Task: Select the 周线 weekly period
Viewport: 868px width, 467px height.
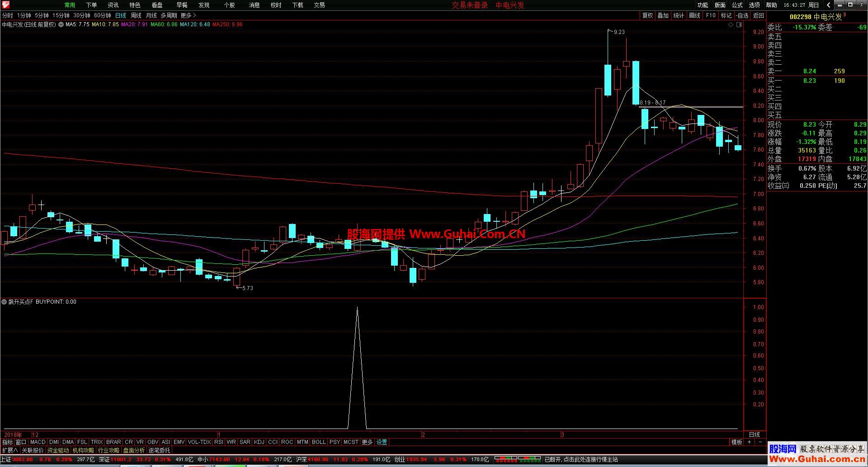Action: point(136,15)
